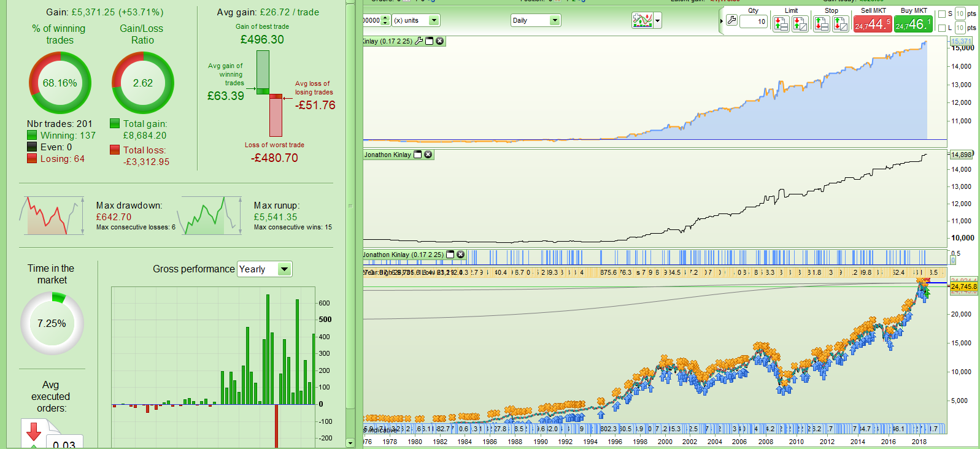Viewport: 980px width, 449px height.
Task: Click the Losing red legend swatch
Action: (x=32, y=158)
